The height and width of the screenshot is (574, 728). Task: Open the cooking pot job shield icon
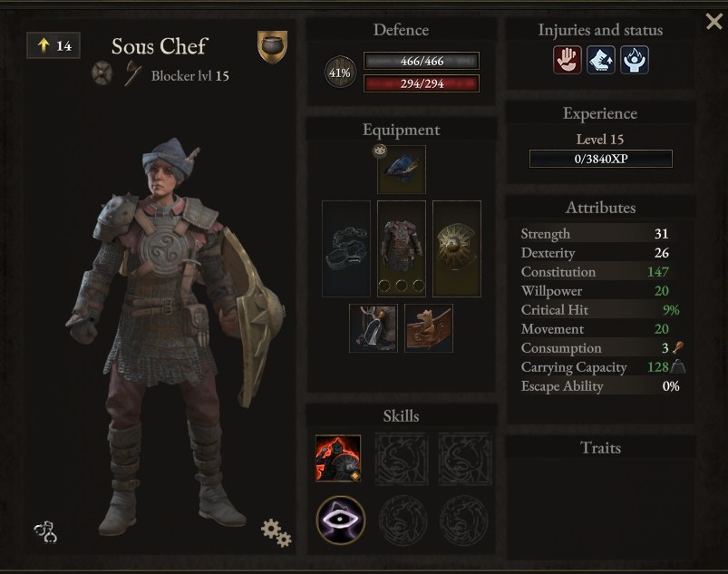[x=273, y=47]
